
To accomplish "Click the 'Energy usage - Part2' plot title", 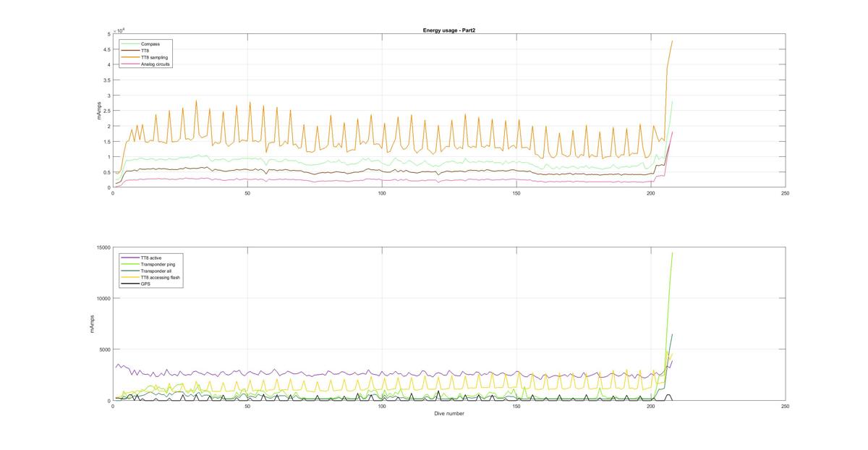I will [448, 30].
